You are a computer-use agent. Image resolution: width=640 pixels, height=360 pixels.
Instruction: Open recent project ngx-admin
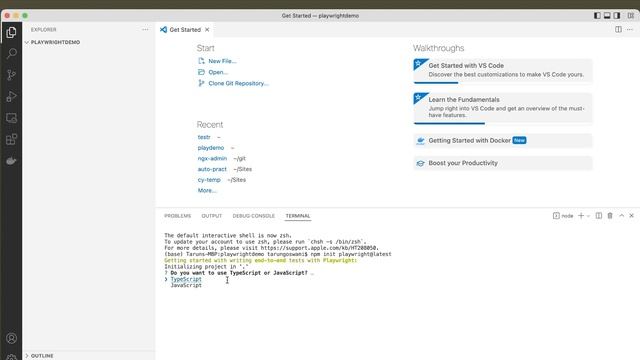pos(212,158)
